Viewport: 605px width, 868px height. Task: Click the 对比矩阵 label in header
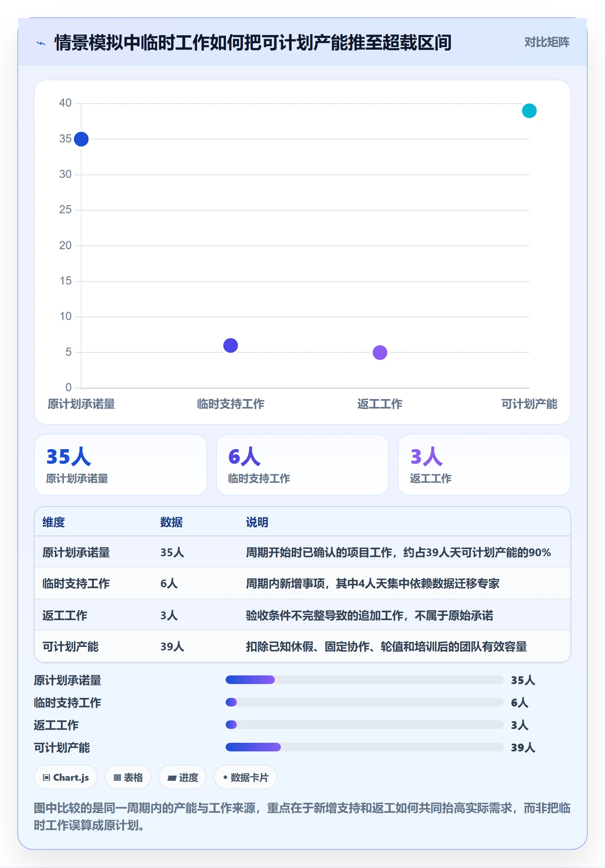547,42
